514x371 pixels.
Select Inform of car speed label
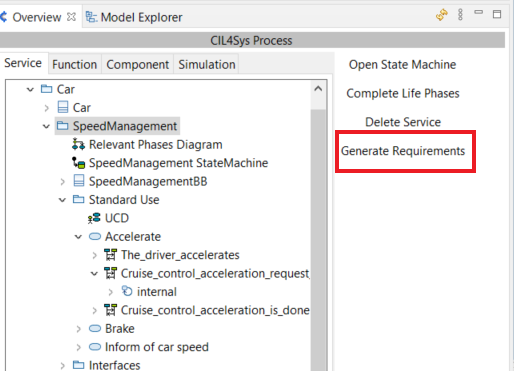click(x=157, y=347)
